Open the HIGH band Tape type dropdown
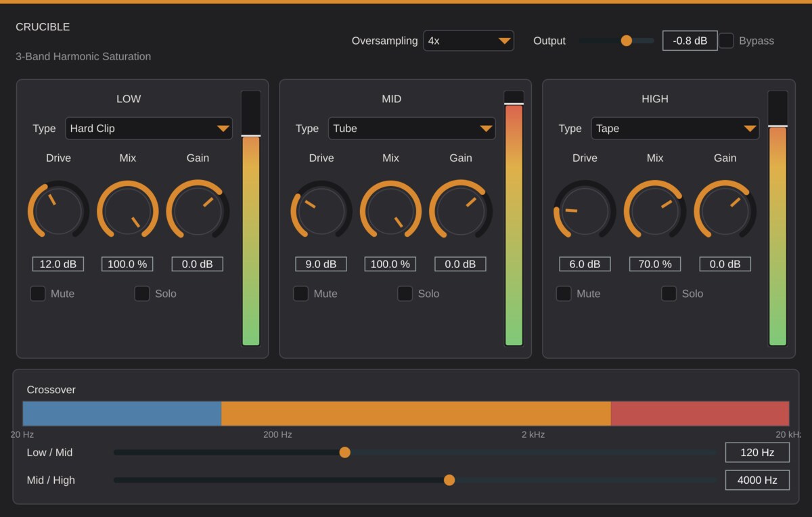812x517 pixels. pyautogui.click(x=675, y=129)
